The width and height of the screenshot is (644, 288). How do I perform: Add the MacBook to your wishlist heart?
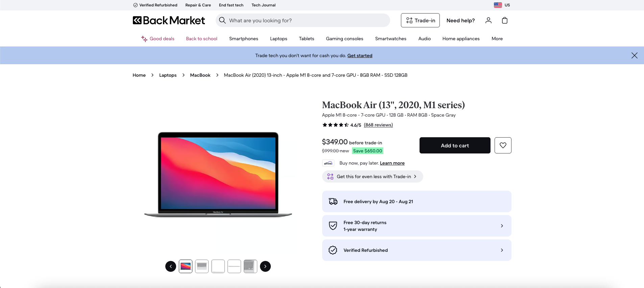[x=503, y=145]
